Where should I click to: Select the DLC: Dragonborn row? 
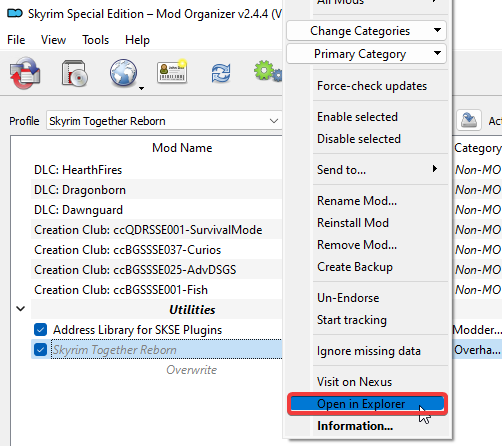coord(156,190)
